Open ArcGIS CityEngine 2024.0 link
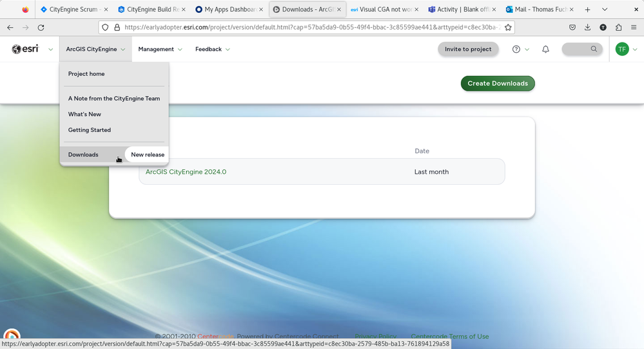The image size is (644, 349). pos(186,172)
